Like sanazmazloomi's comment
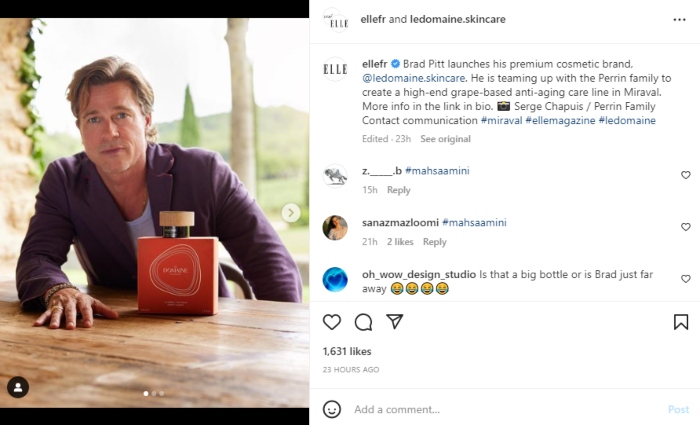700x425 pixels. pyautogui.click(x=685, y=227)
